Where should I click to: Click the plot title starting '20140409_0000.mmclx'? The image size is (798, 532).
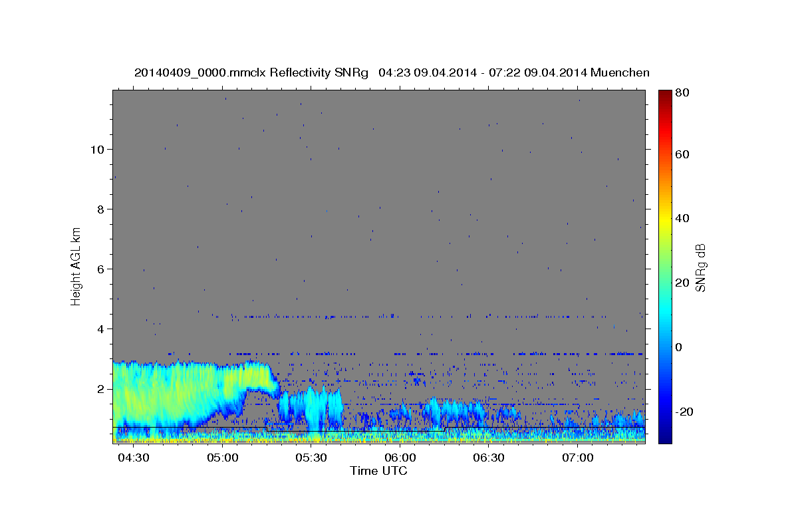[392, 72]
